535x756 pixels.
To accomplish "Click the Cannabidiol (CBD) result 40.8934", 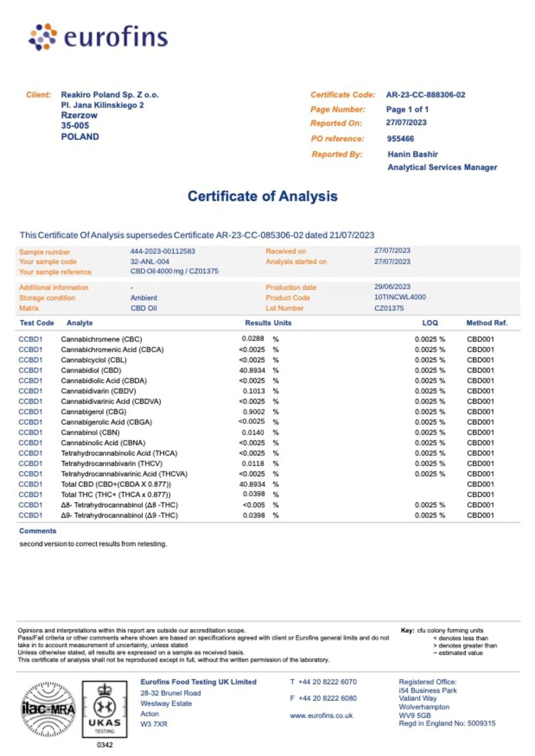I will pos(252,370).
